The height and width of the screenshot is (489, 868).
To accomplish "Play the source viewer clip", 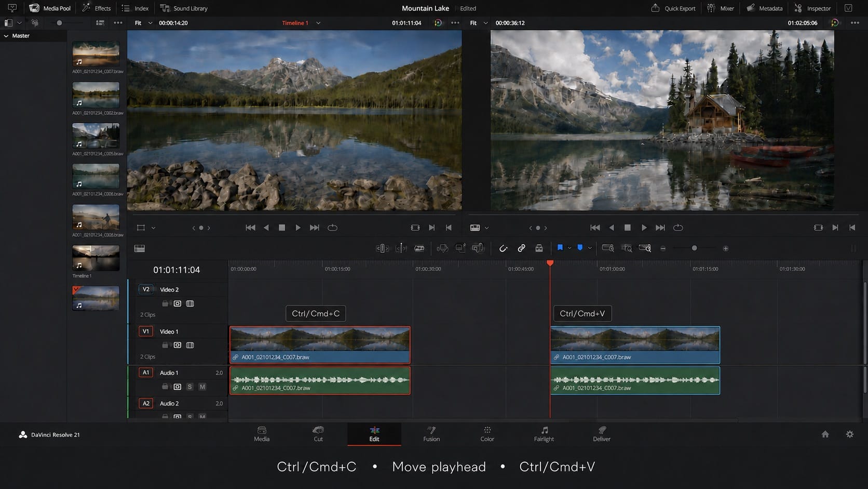I will pyautogui.click(x=298, y=228).
